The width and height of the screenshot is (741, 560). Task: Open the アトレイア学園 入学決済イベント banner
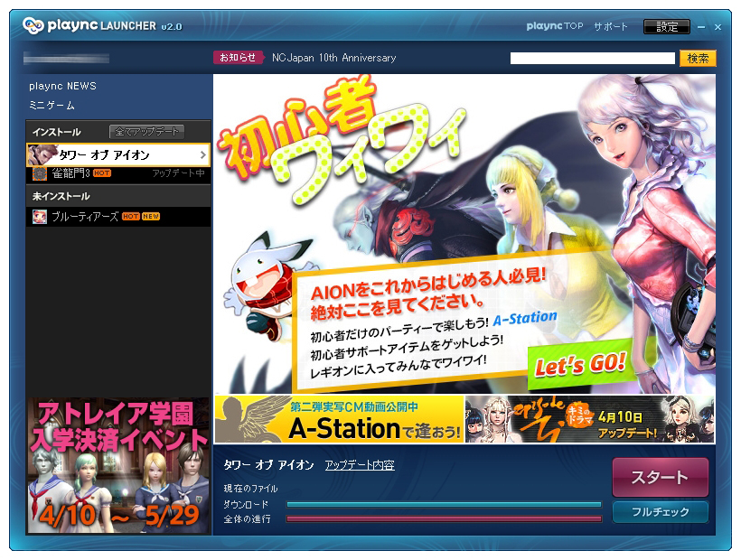click(118, 465)
